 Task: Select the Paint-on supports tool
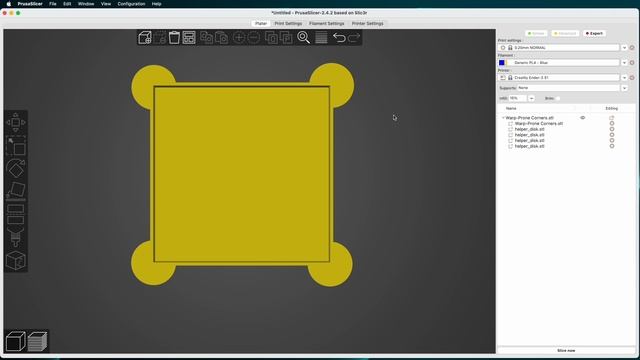(x=16, y=237)
